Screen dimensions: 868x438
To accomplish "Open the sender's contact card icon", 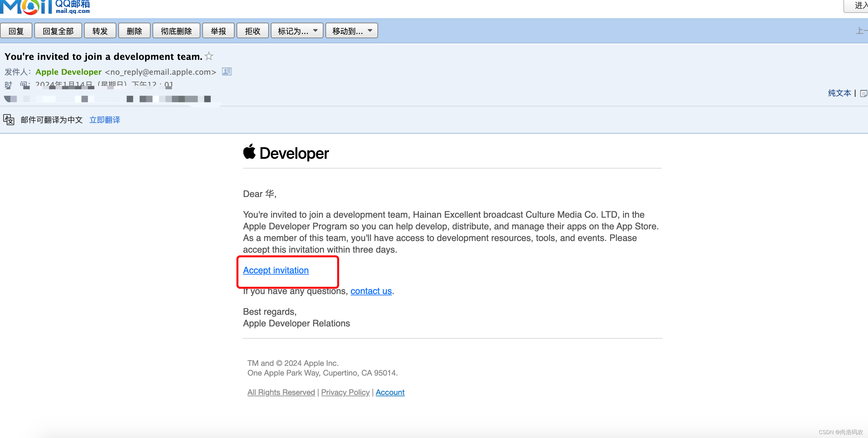I will [x=227, y=71].
